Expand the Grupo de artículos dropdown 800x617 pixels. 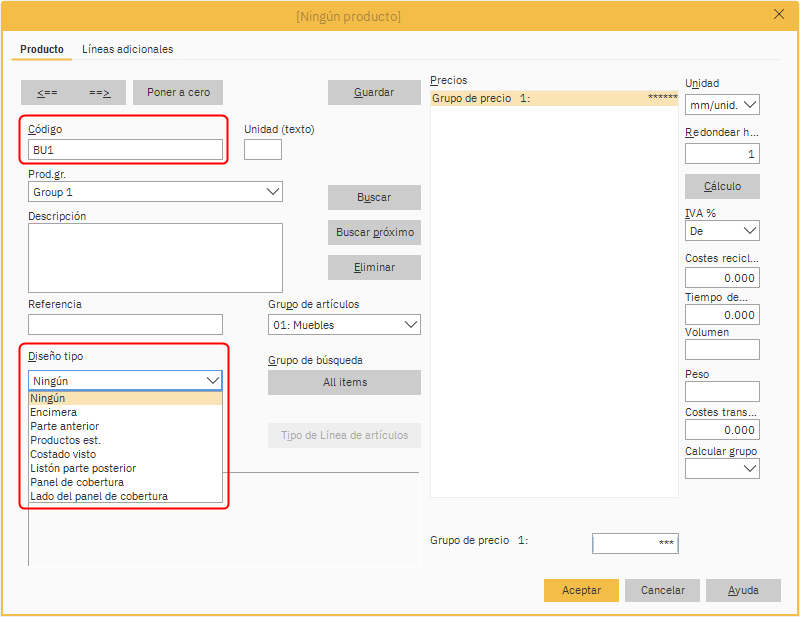point(344,325)
